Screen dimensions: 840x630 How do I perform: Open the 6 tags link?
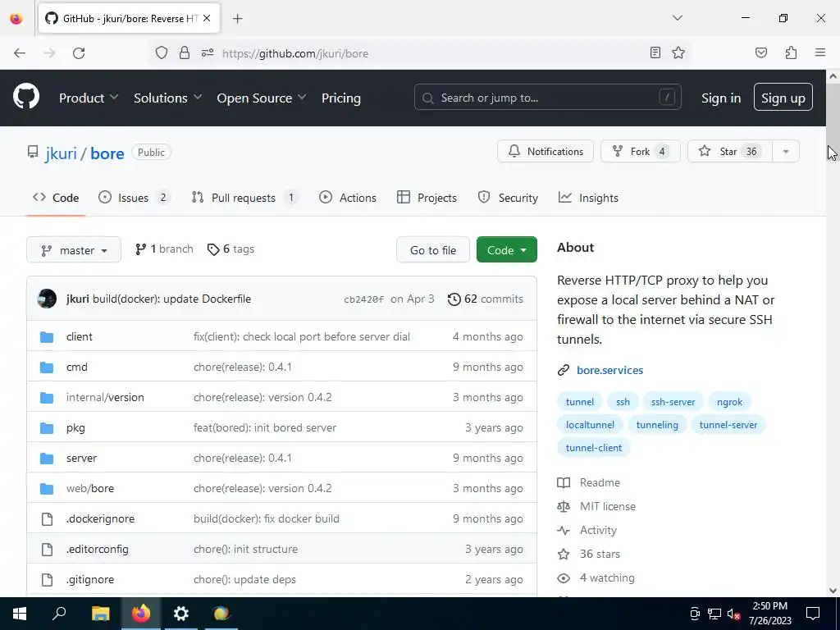231,249
